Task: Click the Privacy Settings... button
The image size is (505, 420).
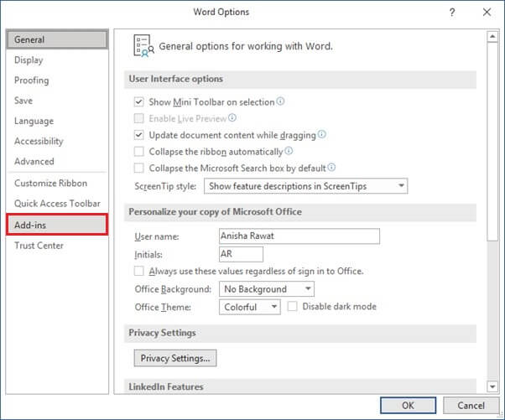Action: [175, 358]
